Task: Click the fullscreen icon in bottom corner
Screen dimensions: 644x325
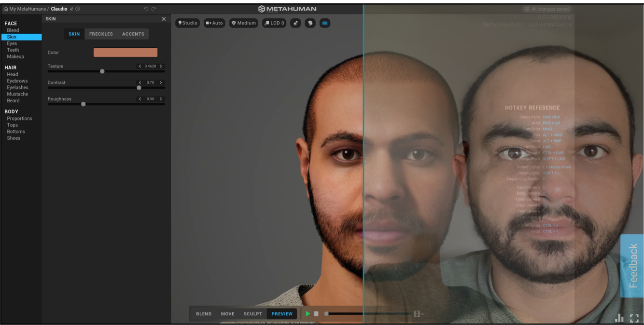Action: (x=634, y=318)
